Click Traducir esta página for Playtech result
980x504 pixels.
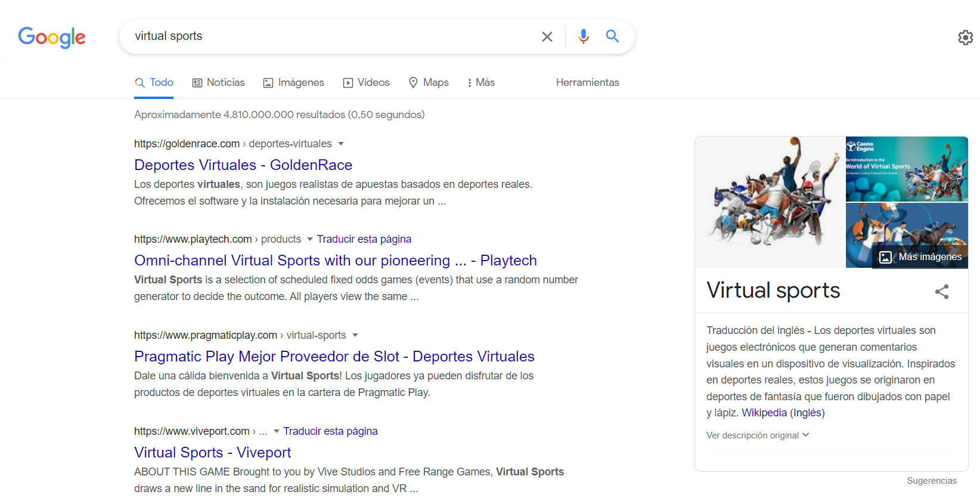click(364, 239)
